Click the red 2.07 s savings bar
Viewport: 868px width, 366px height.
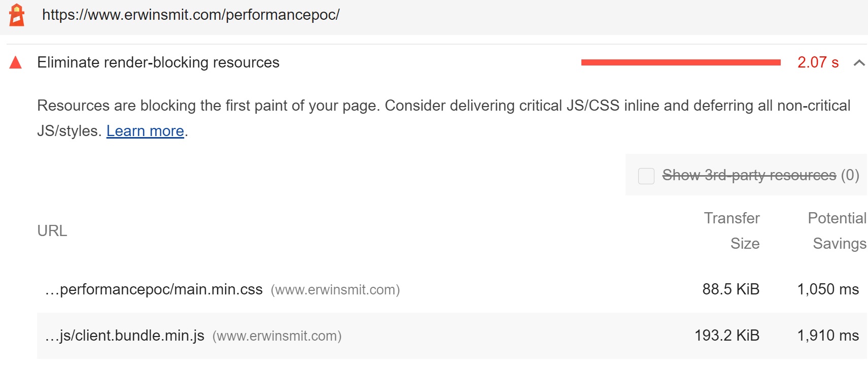681,62
